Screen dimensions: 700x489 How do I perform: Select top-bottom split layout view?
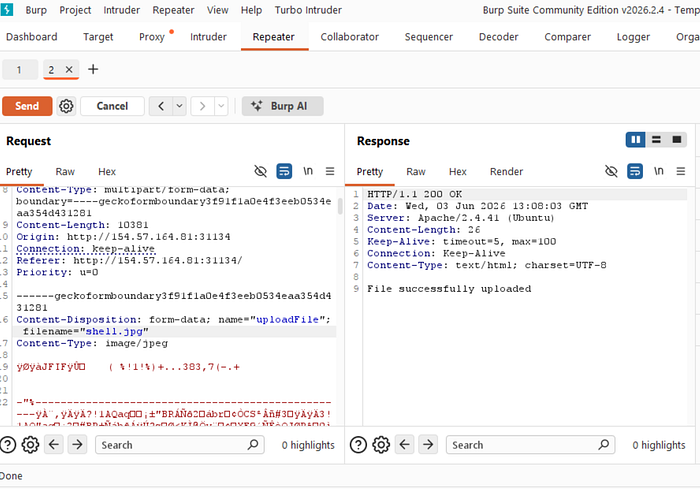tap(656, 140)
